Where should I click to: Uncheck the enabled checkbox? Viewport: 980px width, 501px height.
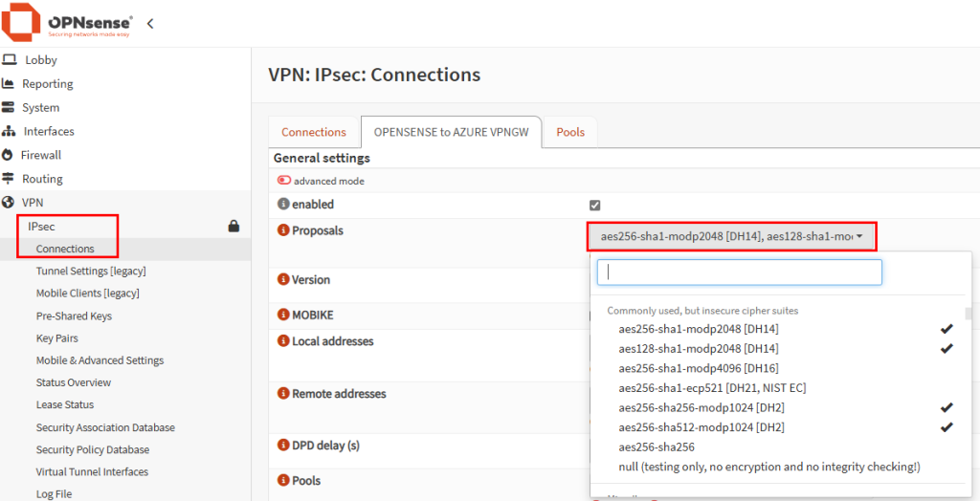[595, 206]
